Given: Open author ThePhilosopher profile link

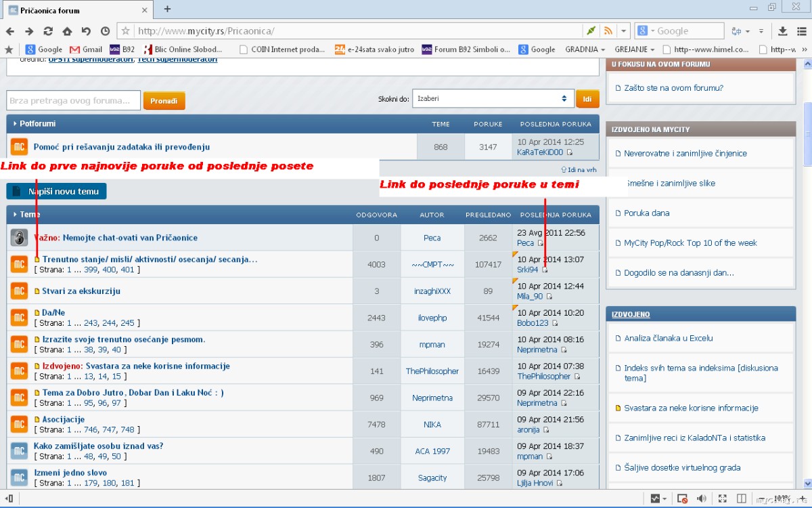Looking at the screenshot, I should coord(432,371).
